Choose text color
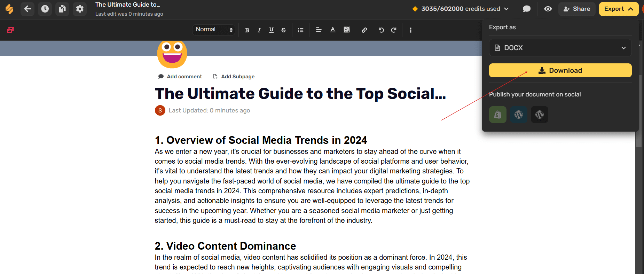The image size is (644, 274). point(333,30)
